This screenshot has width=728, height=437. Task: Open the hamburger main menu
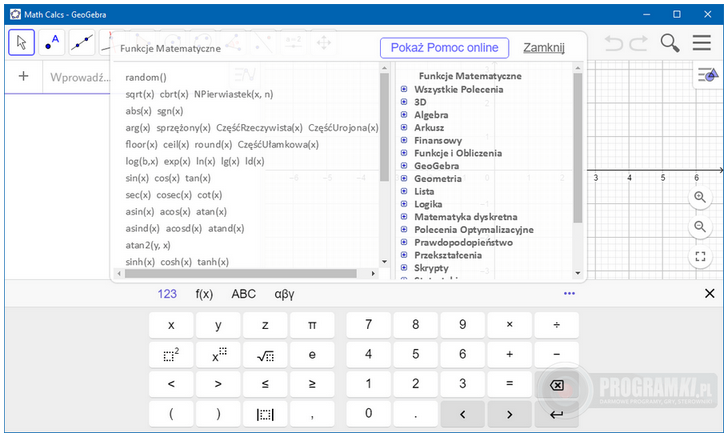tap(702, 42)
